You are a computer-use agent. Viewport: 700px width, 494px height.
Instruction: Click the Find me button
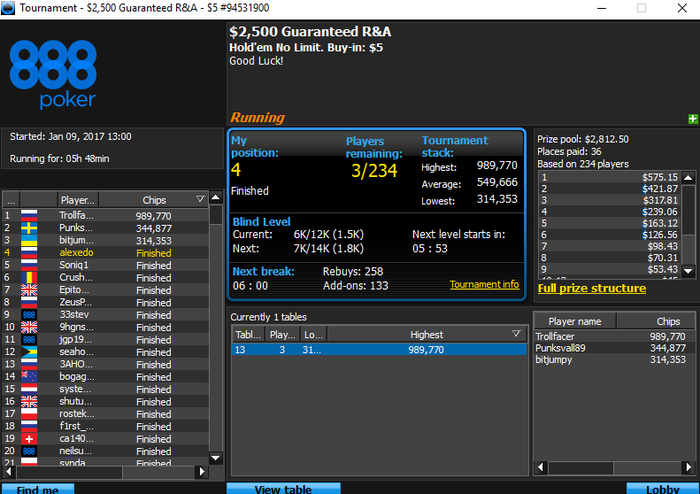point(38,489)
